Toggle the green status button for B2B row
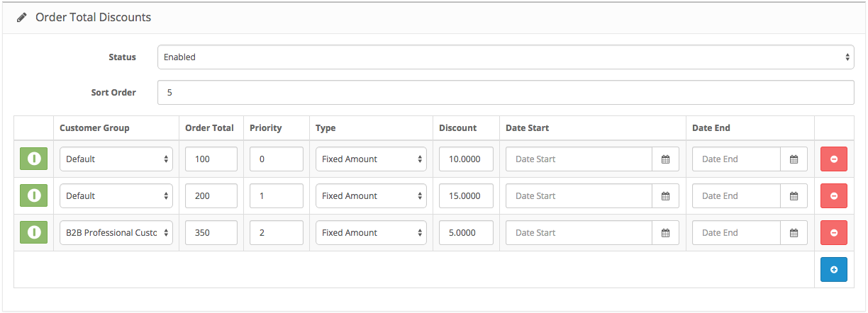This screenshot has width=868, height=313. [33, 233]
